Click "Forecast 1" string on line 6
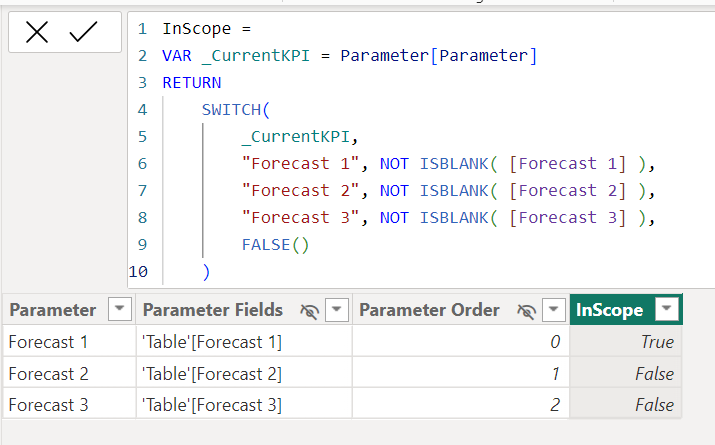This screenshot has height=445, width=715. point(300,163)
